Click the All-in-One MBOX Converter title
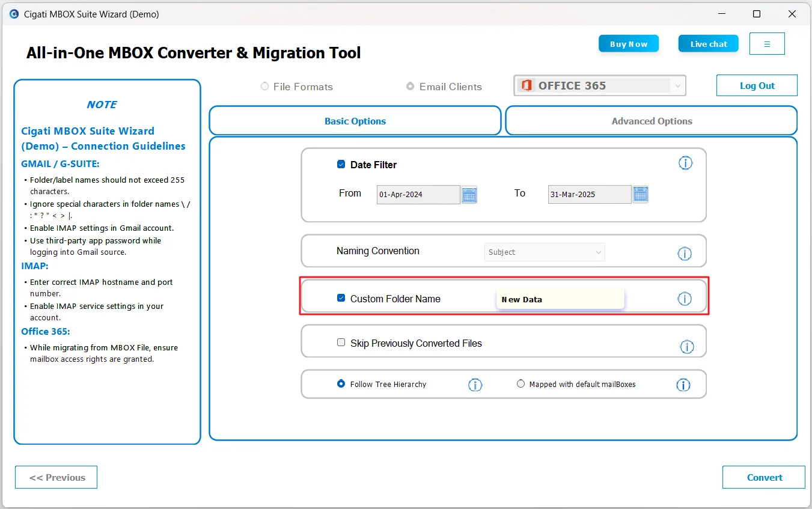 [194, 53]
